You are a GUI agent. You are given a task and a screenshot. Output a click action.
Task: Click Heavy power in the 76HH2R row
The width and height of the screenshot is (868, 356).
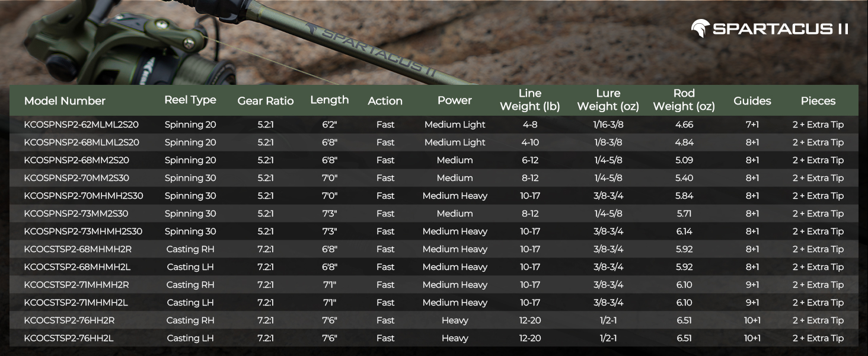pos(455,320)
